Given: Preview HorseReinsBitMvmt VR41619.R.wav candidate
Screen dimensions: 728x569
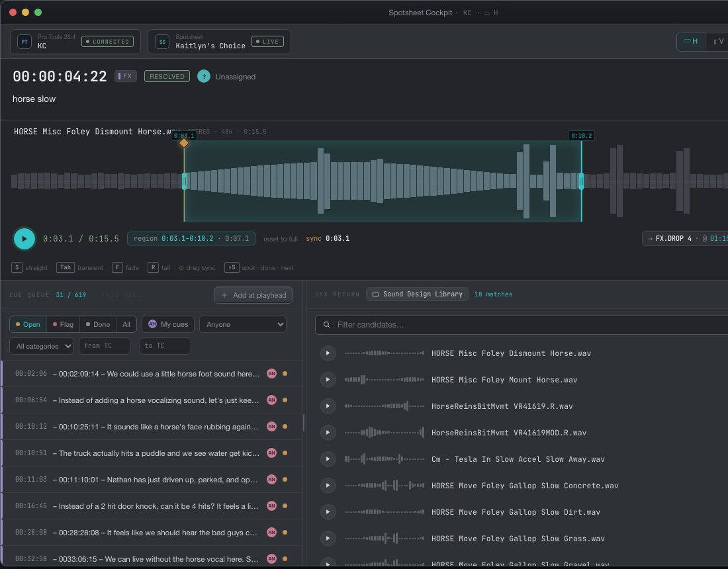Looking at the screenshot, I should click(328, 406).
